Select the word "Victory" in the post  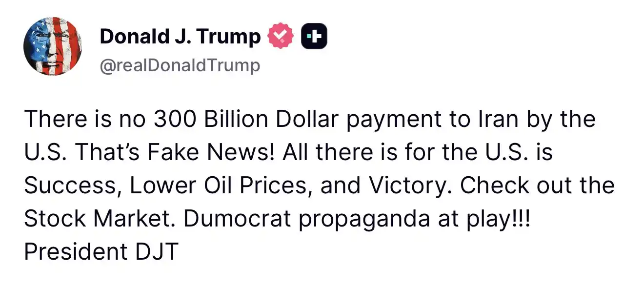pos(410,185)
